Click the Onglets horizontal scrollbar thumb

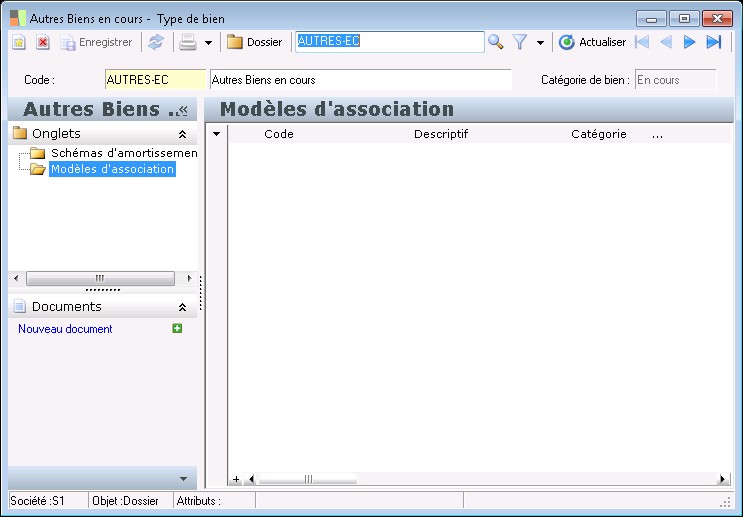100,278
